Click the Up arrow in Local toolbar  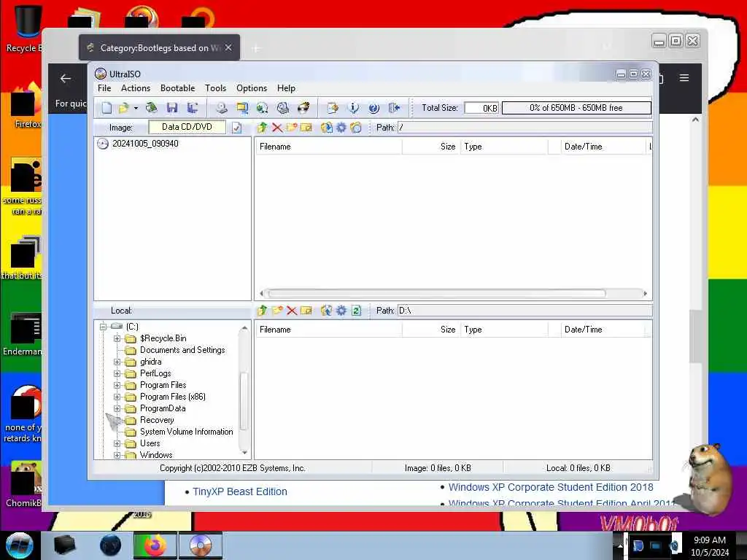[x=262, y=311]
